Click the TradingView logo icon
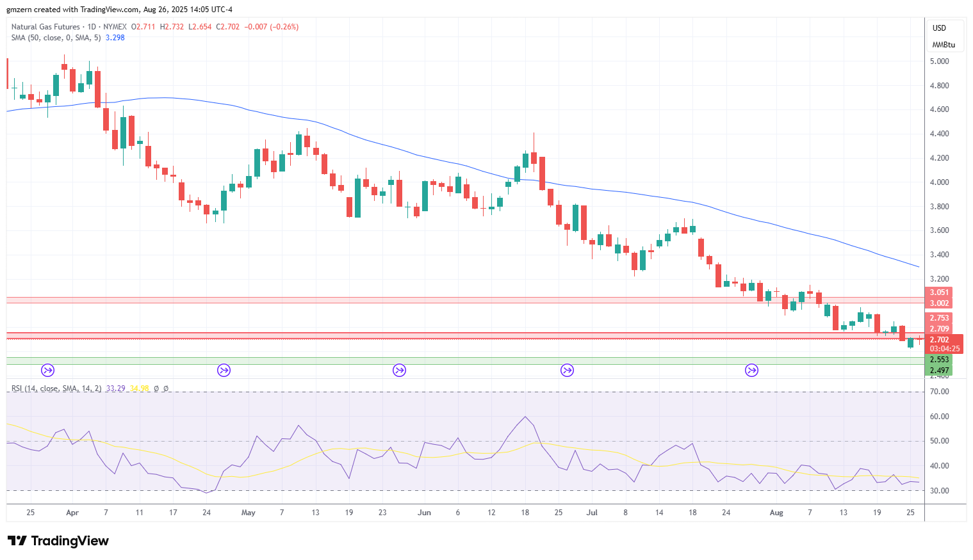 17,541
